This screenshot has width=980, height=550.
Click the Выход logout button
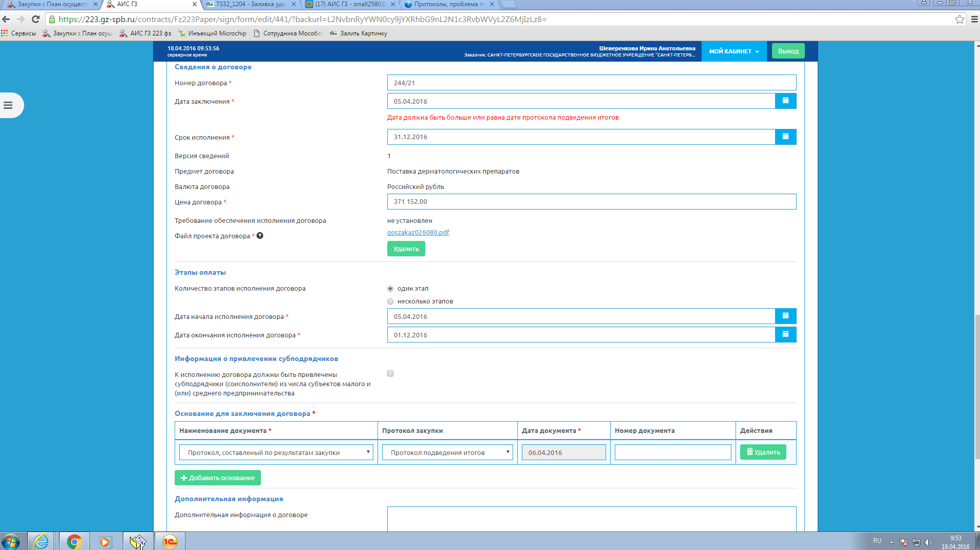tap(788, 51)
